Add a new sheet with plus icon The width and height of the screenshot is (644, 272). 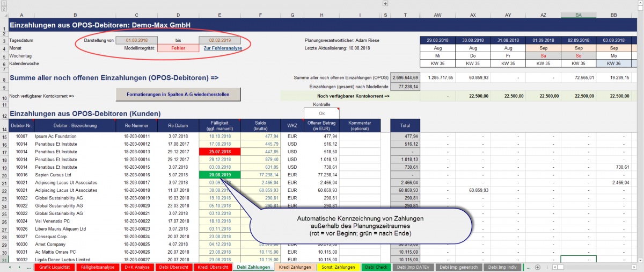tap(538, 267)
